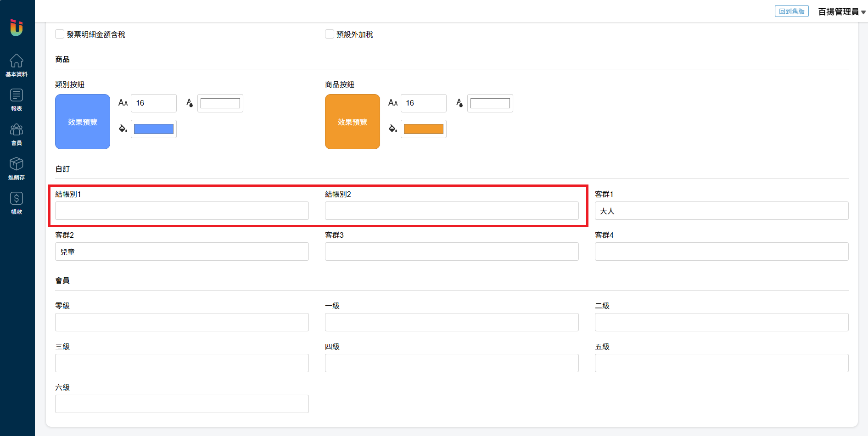Click the blue 效果預覽 category preview button
This screenshot has height=436, width=868.
[83, 122]
